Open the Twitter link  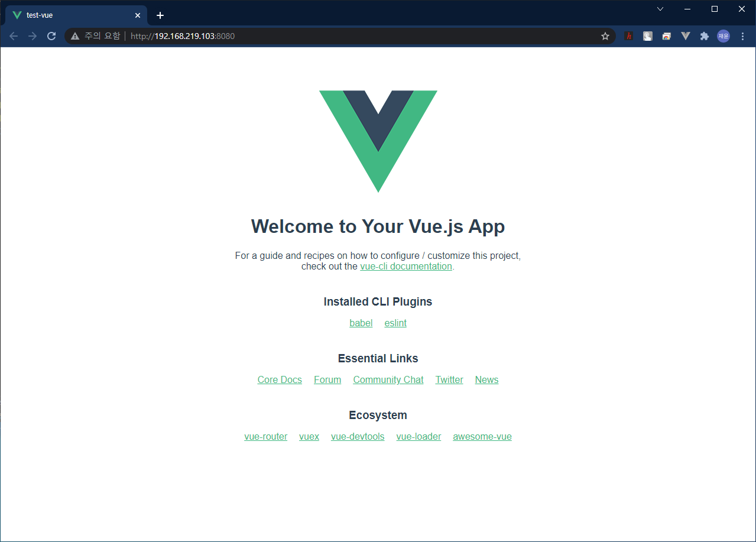(449, 379)
